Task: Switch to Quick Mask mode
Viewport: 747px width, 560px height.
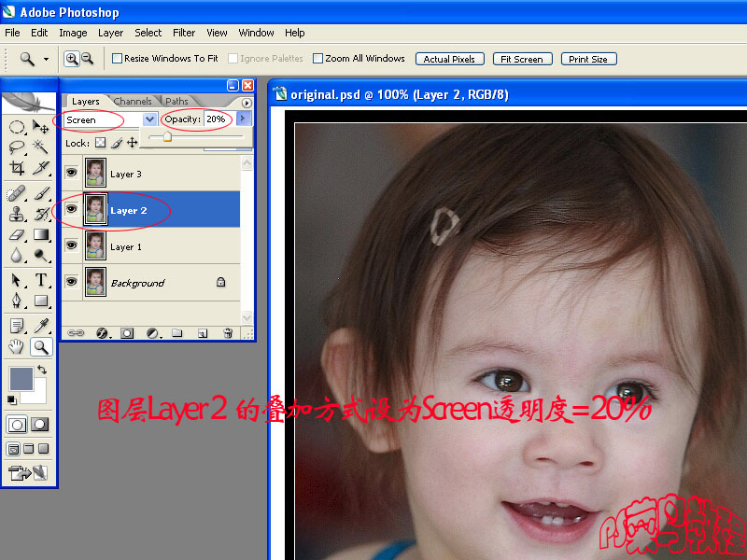Action: [39, 425]
